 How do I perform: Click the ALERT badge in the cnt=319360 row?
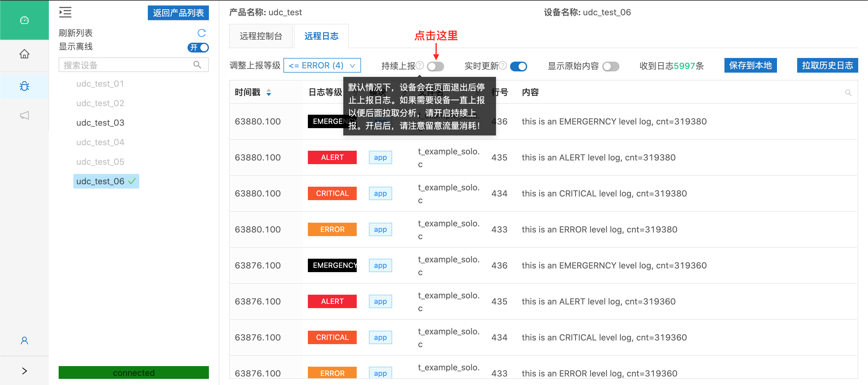click(332, 301)
